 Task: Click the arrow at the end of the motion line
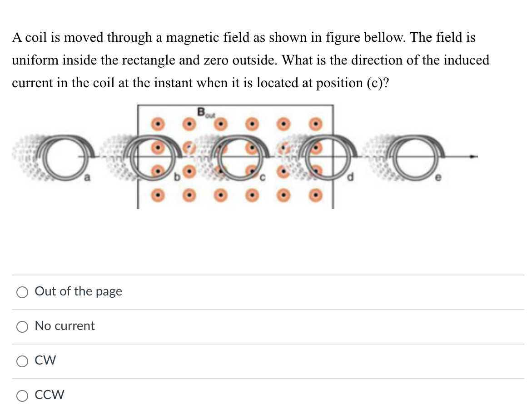tap(472, 157)
